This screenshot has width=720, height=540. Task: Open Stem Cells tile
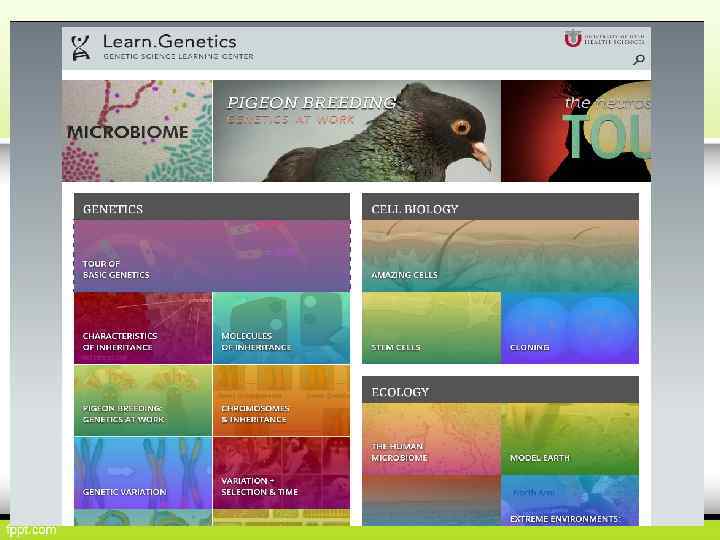431,328
